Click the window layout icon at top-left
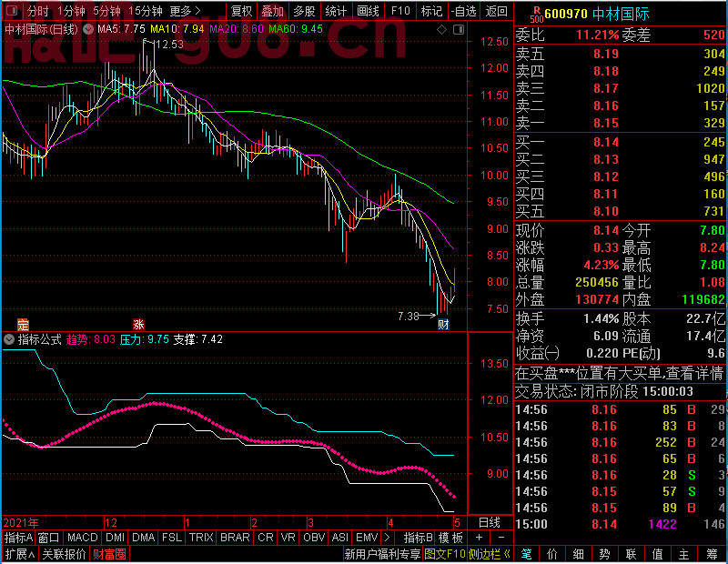 [x=12, y=10]
